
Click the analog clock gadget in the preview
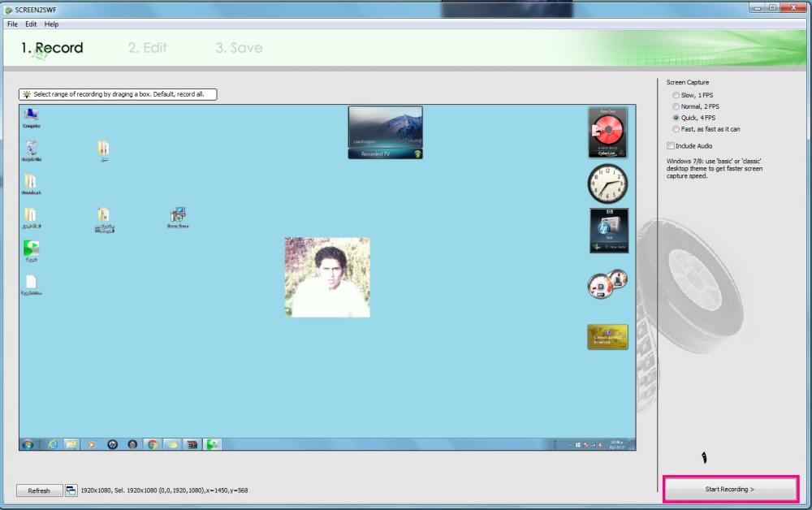point(607,184)
